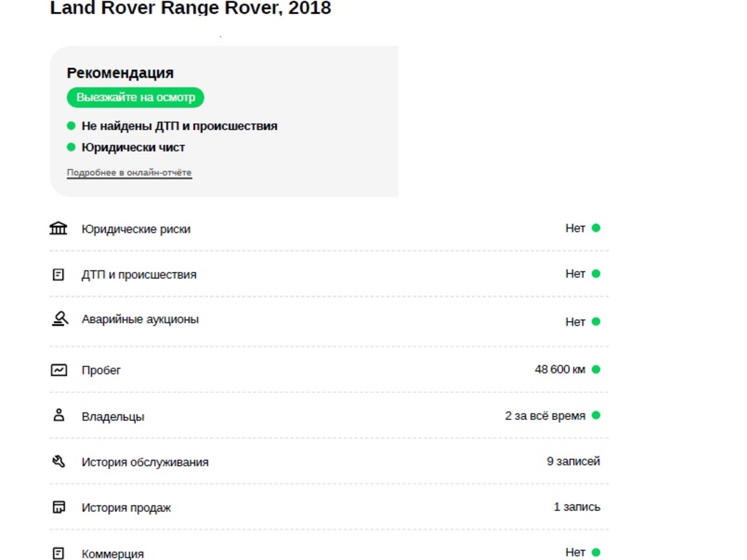The width and height of the screenshot is (747, 560).
Task: Open the История продаж row label
Action: [x=126, y=507]
